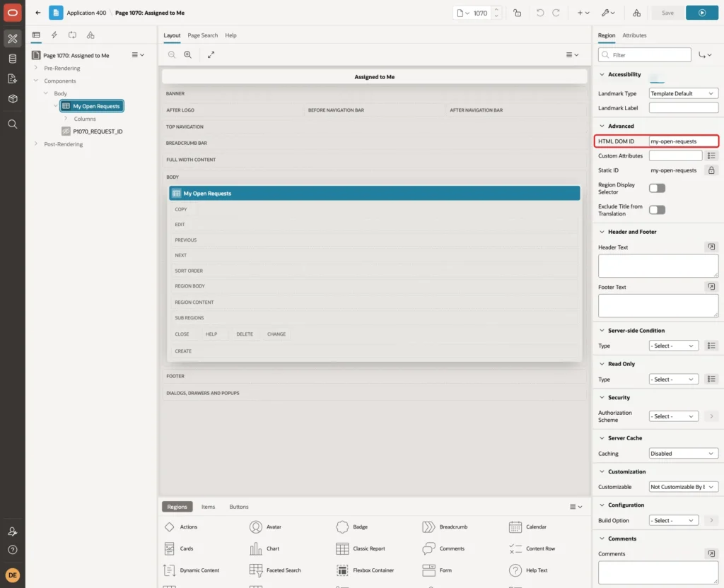Toggle Region Display Selector switch
This screenshot has height=588, width=724.
pos(657,188)
